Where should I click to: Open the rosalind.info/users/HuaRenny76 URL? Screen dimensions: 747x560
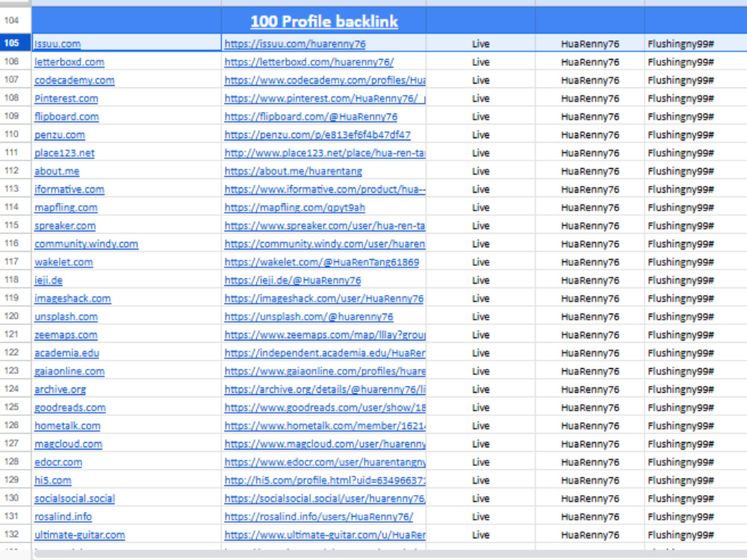319,517
